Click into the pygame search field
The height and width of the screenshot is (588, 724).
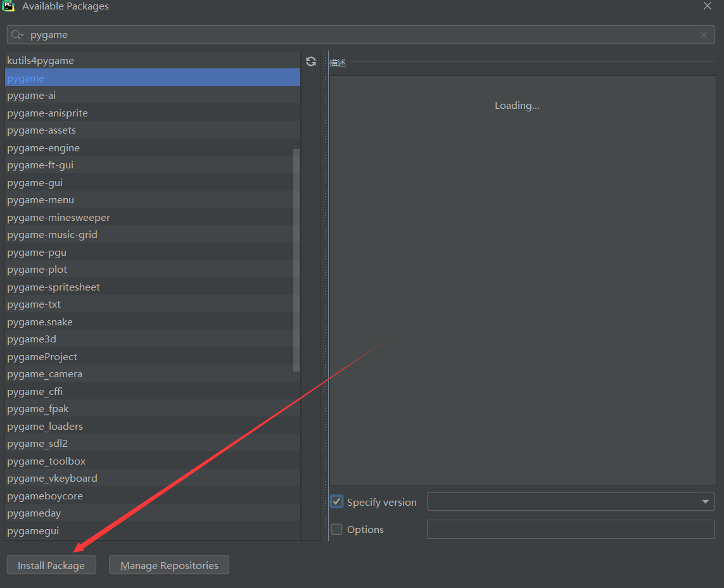[360, 35]
